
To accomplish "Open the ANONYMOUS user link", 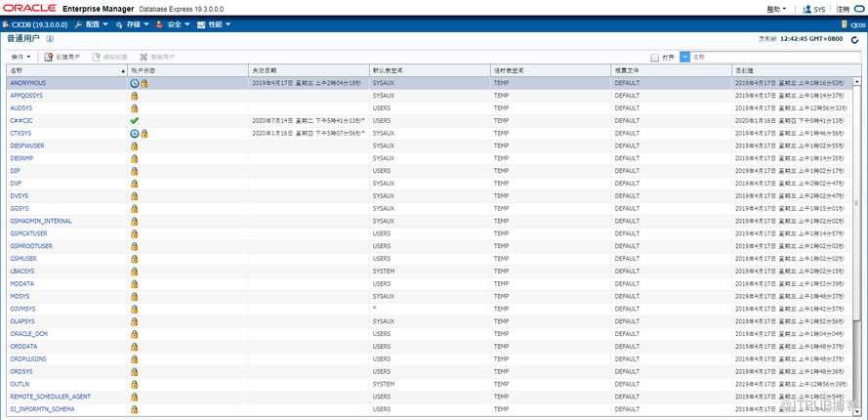I will 28,83.
